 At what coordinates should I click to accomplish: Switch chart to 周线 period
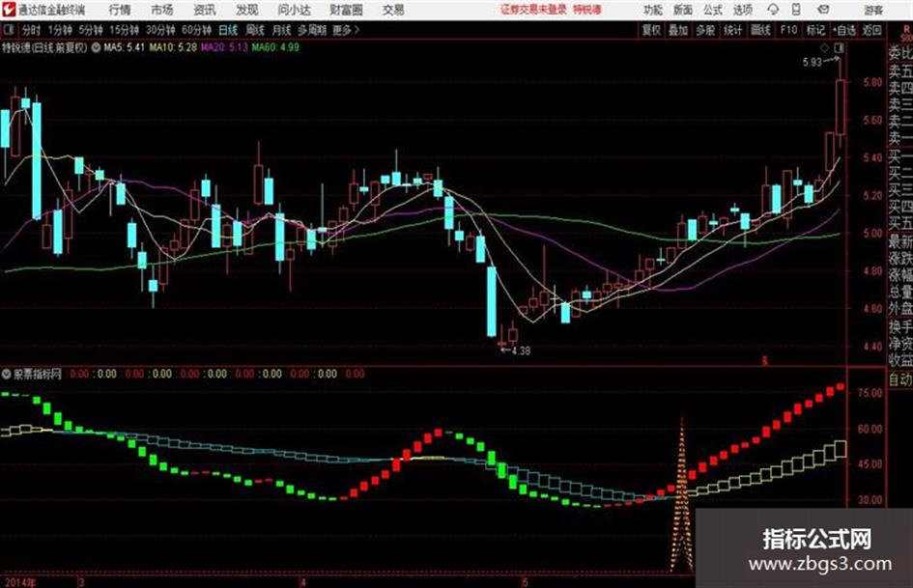coord(255,30)
